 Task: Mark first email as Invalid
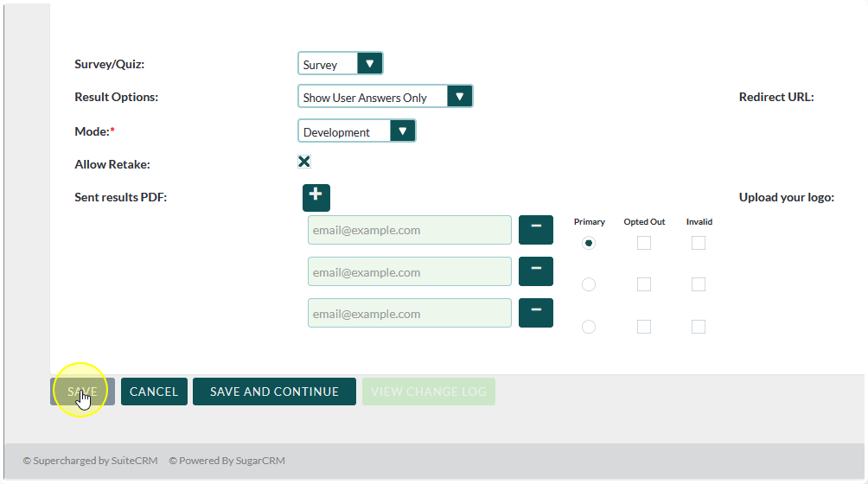point(699,244)
